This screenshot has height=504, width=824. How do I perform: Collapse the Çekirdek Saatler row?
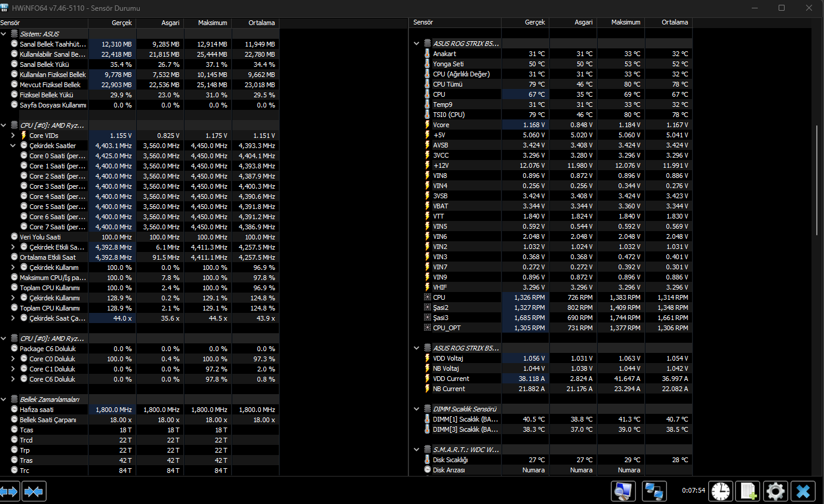[x=13, y=146]
